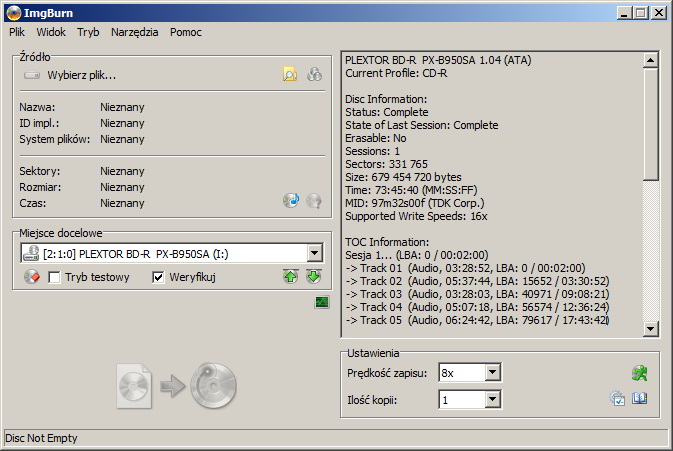Image resolution: width=673 pixels, height=451 pixels.
Task: Click the Current Profile: CD-R line
Action: click(x=396, y=73)
